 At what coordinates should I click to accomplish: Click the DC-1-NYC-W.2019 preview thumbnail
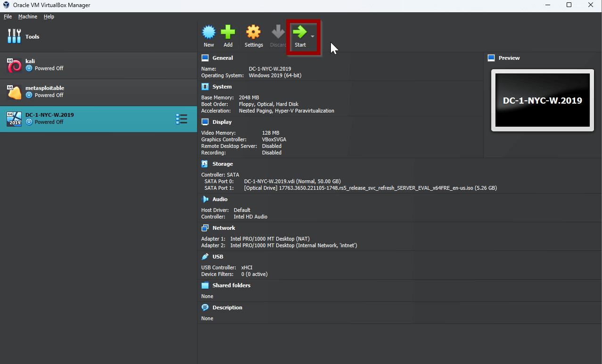[x=543, y=100]
